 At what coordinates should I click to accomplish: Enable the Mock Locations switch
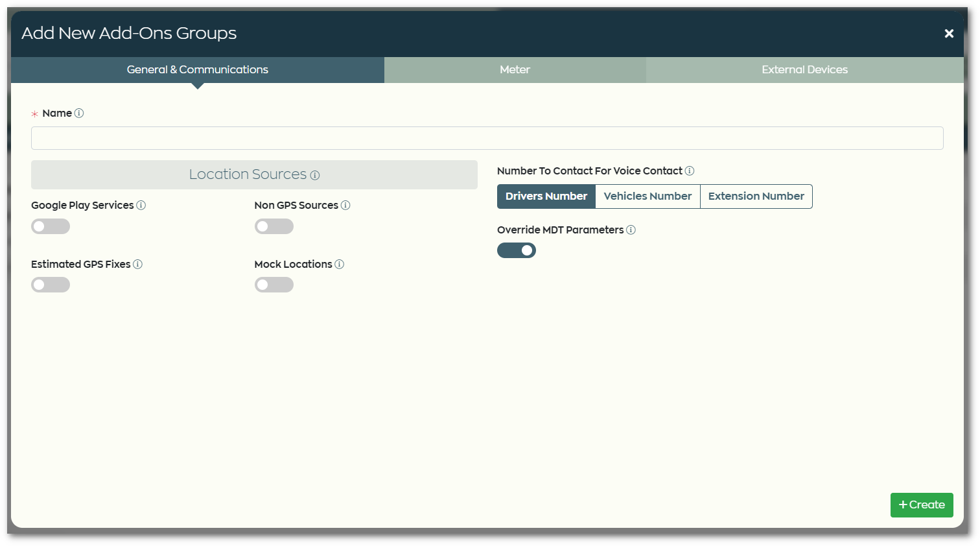(x=274, y=285)
